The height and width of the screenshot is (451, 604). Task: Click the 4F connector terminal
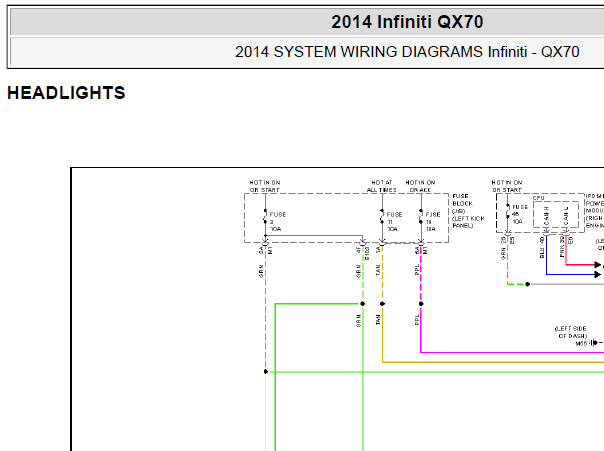point(362,242)
